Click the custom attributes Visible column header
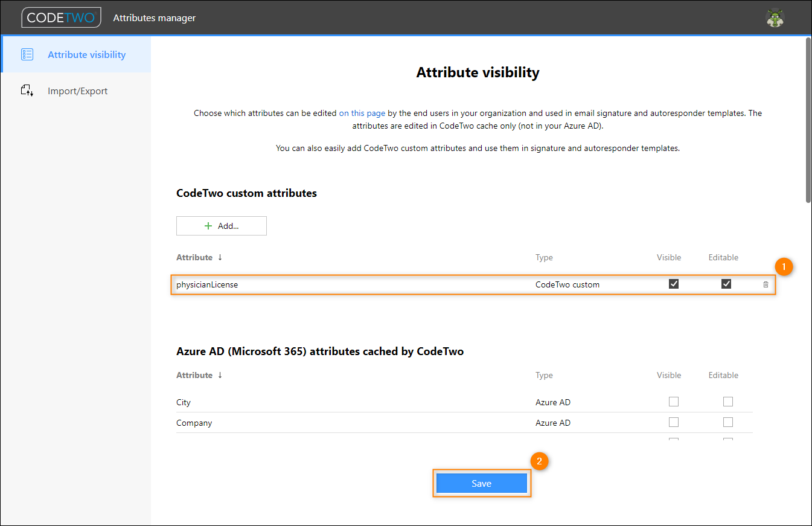This screenshot has width=812, height=526. coord(669,257)
